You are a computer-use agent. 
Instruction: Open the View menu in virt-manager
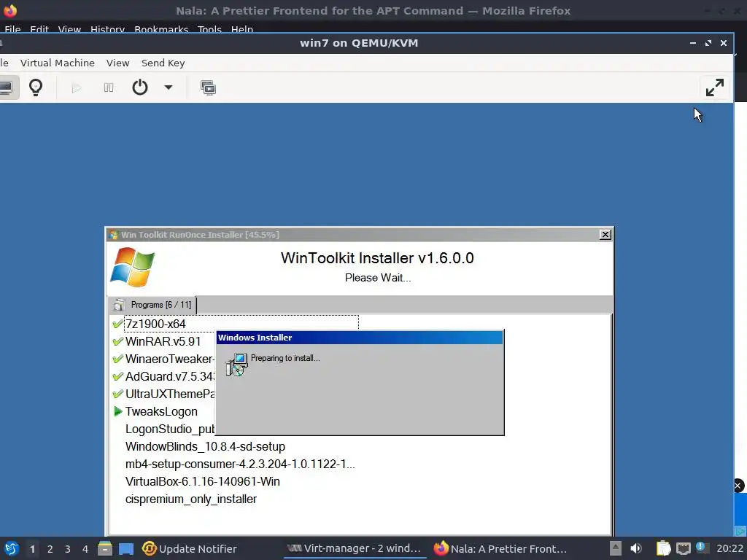117,63
